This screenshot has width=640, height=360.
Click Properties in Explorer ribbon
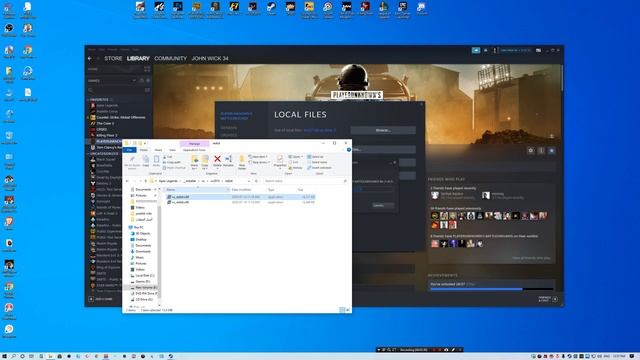tap(280, 161)
